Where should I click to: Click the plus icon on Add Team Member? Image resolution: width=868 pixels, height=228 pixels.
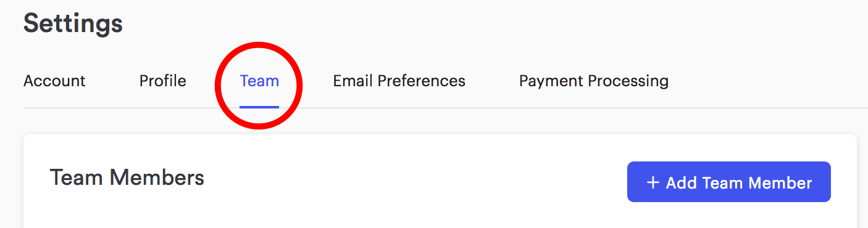coord(653,182)
